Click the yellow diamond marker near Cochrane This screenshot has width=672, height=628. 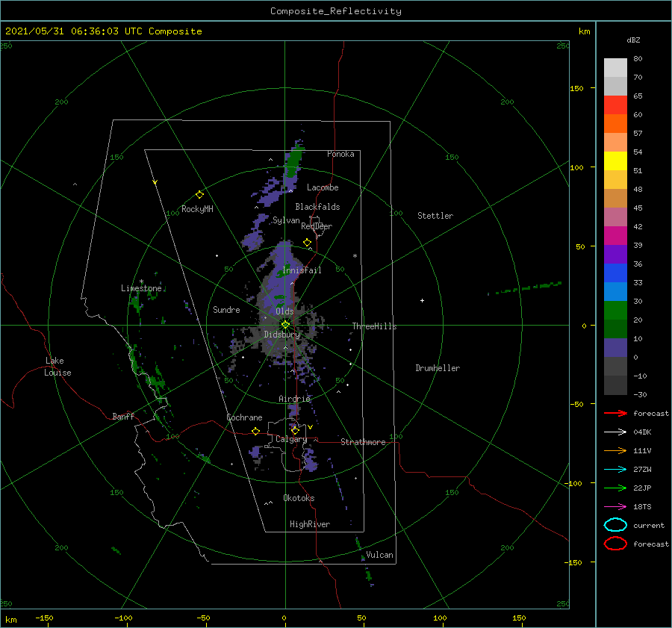tap(255, 432)
